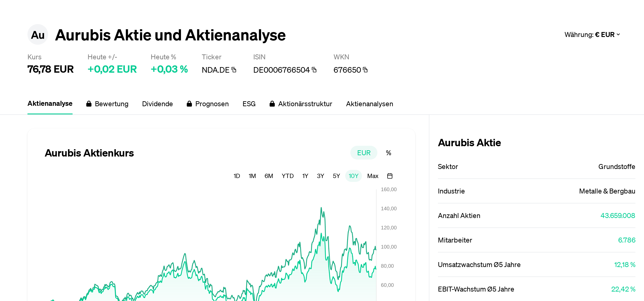Switch chart display to EUR
The height and width of the screenshot is (301, 644).
363,153
